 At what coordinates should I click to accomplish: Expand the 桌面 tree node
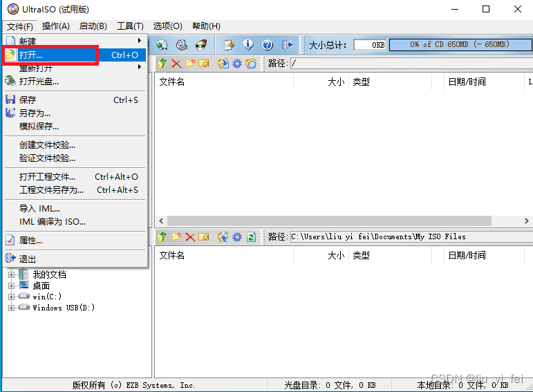point(11,286)
